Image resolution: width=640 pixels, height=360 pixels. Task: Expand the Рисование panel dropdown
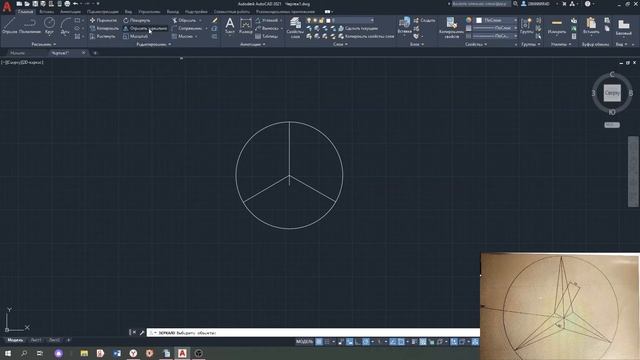click(x=44, y=44)
